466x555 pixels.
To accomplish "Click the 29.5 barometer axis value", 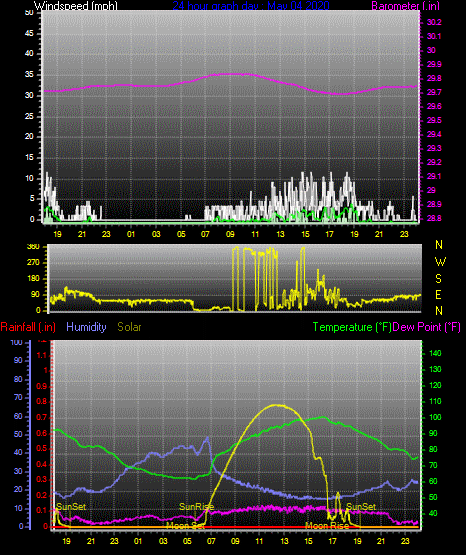I will pyautogui.click(x=434, y=120).
